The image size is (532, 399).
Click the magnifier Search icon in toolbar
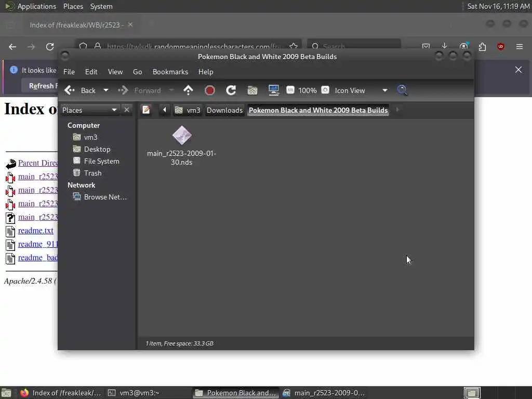coord(403,90)
